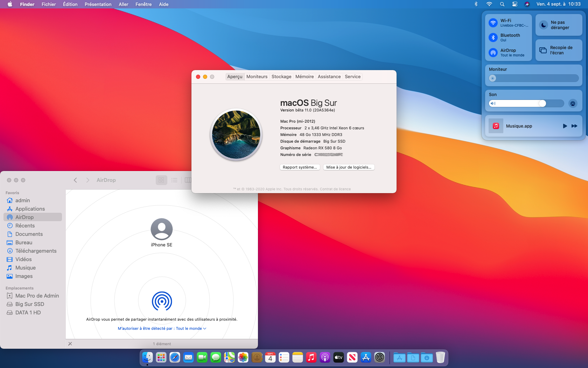Screen dimensions: 588x368
Task: Open Téléchargements in the Finder sidebar
Action: [33, 251]
